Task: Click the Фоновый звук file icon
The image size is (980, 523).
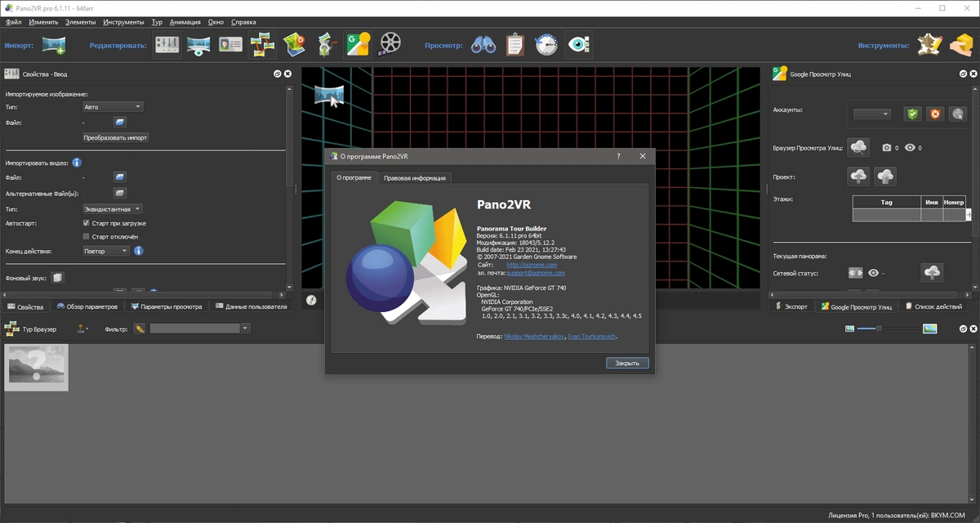Action: tap(57, 278)
